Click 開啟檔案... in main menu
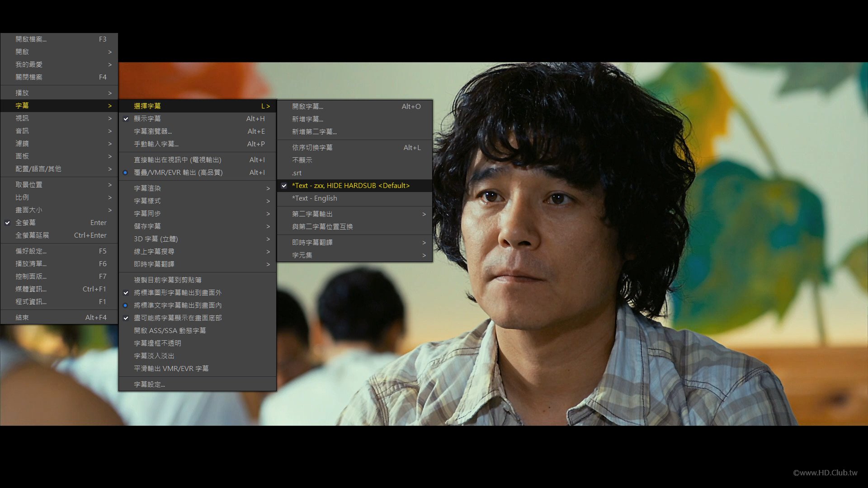This screenshot has height=488, width=868. 31,39
